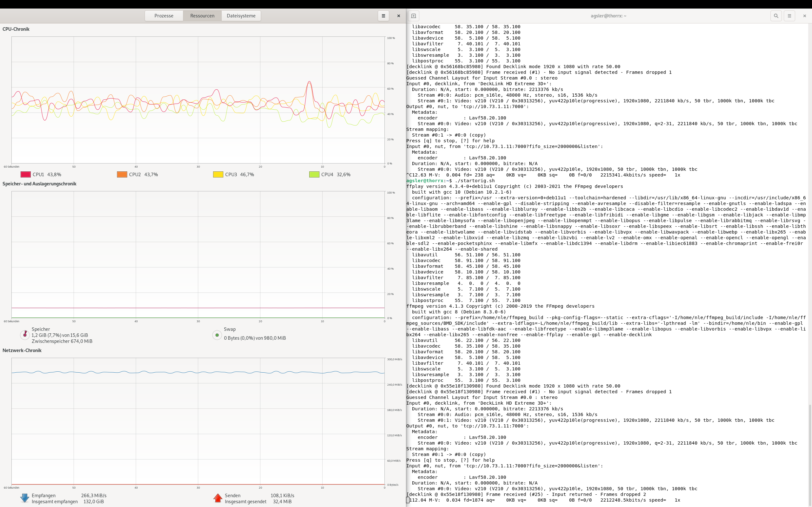Click inside the CPU-Chronik graph
The width and height of the screenshot is (812, 507).
pyautogui.click(x=198, y=100)
